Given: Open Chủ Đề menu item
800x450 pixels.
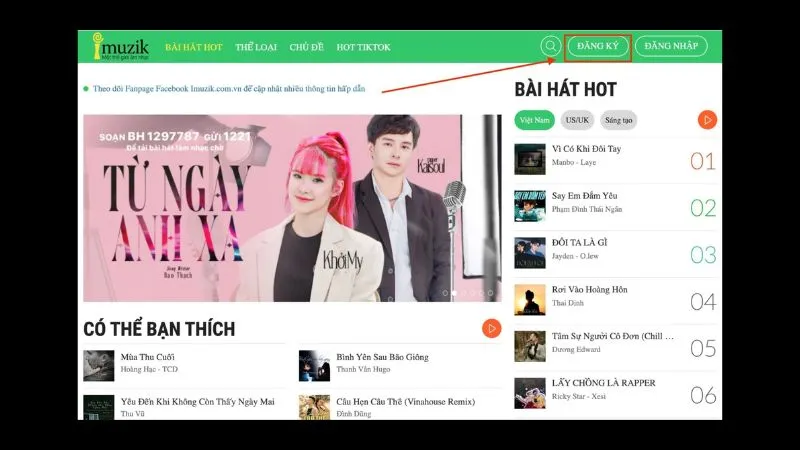Looking at the screenshot, I should (307, 47).
